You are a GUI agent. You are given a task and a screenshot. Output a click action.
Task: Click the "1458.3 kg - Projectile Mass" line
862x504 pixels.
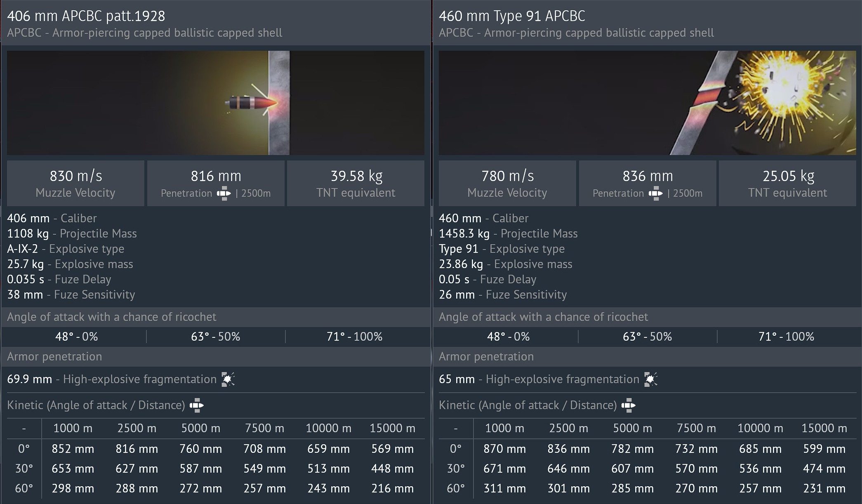[x=508, y=233]
